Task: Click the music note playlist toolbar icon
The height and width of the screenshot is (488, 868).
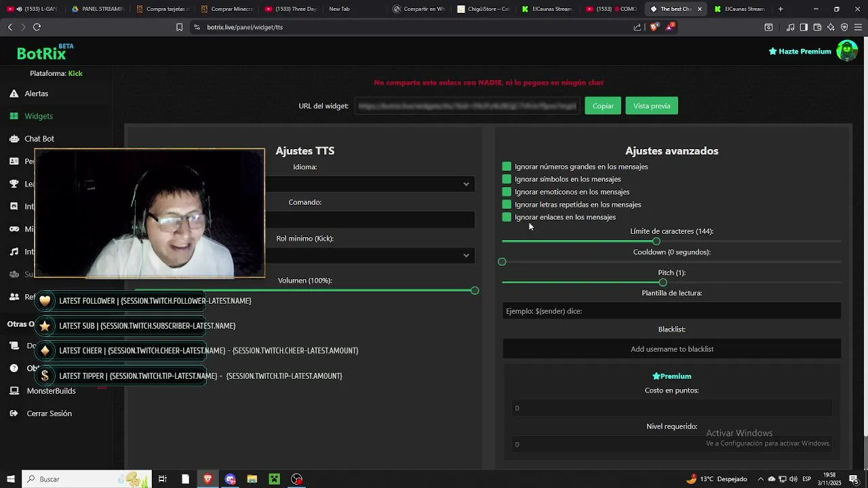Action: click(x=790, y=27)
